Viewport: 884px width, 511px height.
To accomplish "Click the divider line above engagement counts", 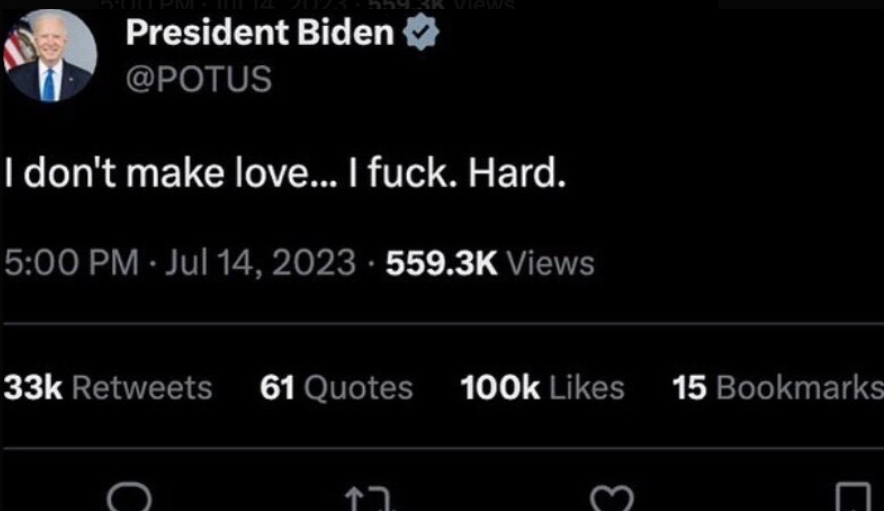I will tap(444, 324).
